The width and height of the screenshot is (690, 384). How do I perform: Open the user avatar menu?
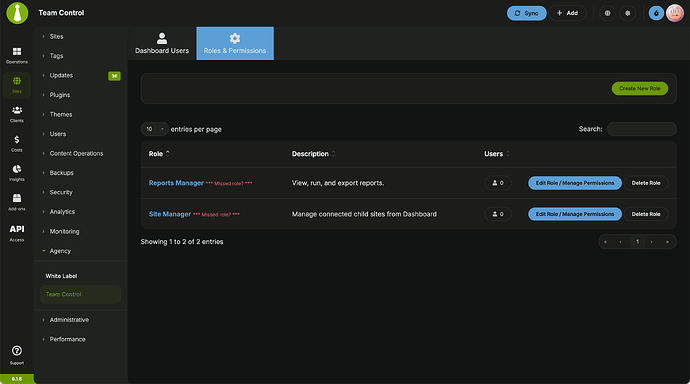click(x=675, y=13)
